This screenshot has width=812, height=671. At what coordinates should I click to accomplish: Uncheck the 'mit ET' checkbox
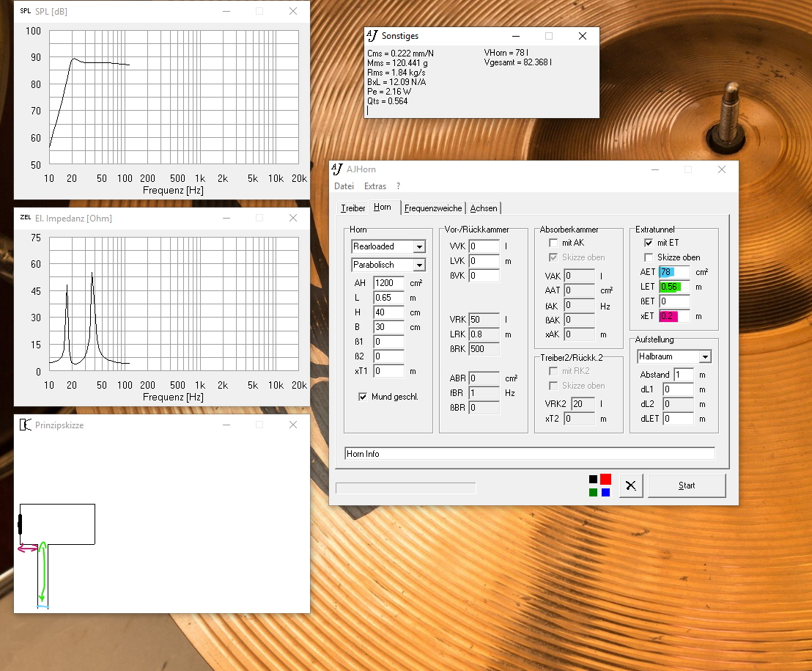pos(649,243)
